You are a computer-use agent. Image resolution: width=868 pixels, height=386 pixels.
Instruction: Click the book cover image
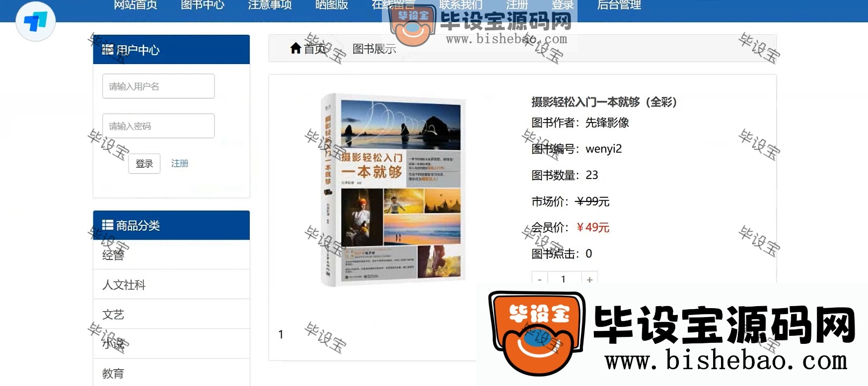coord(394,190)
